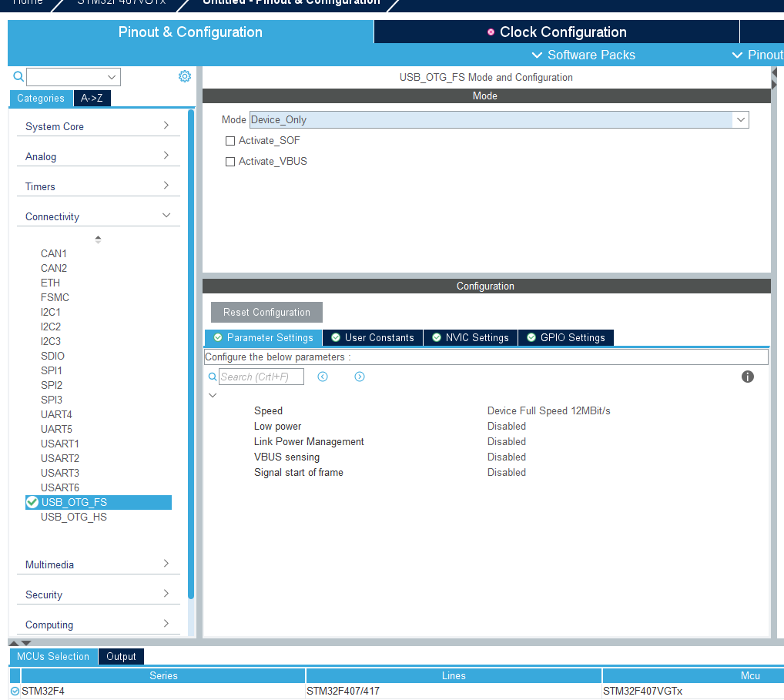Click the green check icon on USB_OTG_FS

pos(32,502)
